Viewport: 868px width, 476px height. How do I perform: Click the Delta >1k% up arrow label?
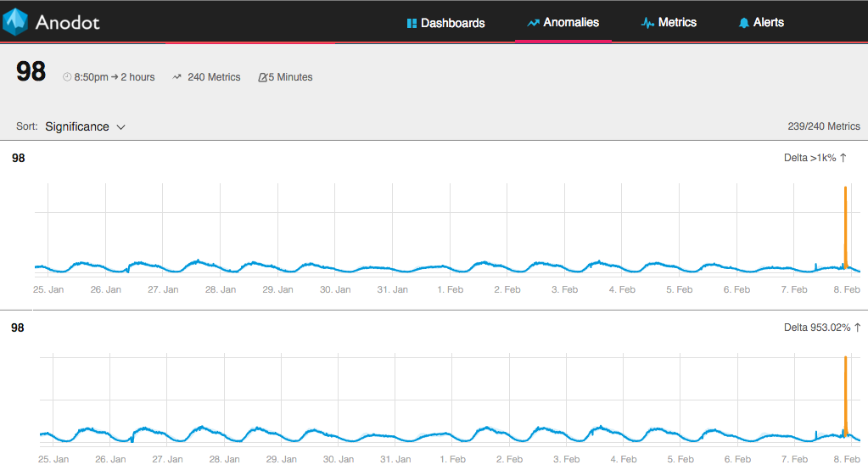click(815, 158)
